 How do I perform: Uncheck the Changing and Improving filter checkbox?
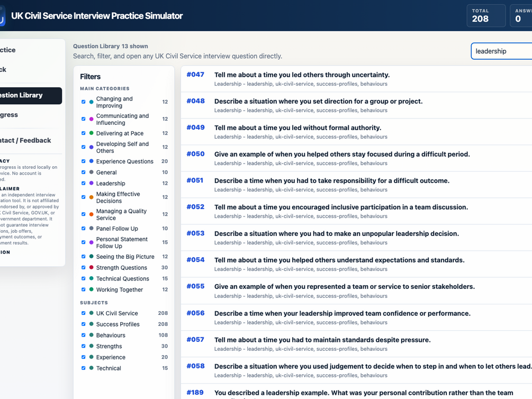coord(84,102)
